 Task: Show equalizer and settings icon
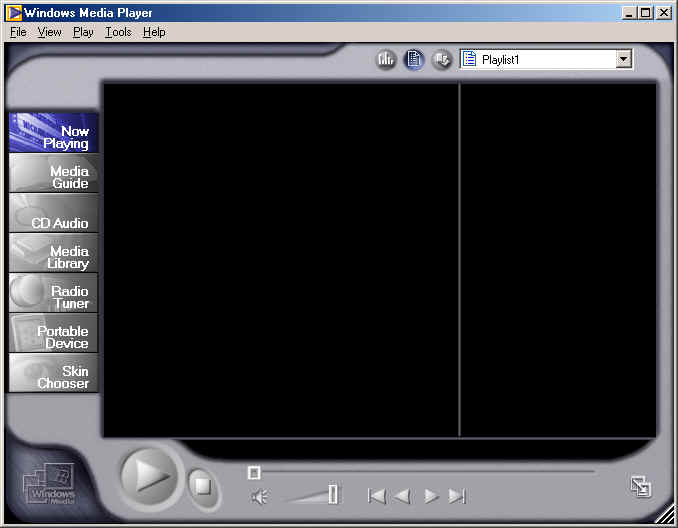coord(386,59)
